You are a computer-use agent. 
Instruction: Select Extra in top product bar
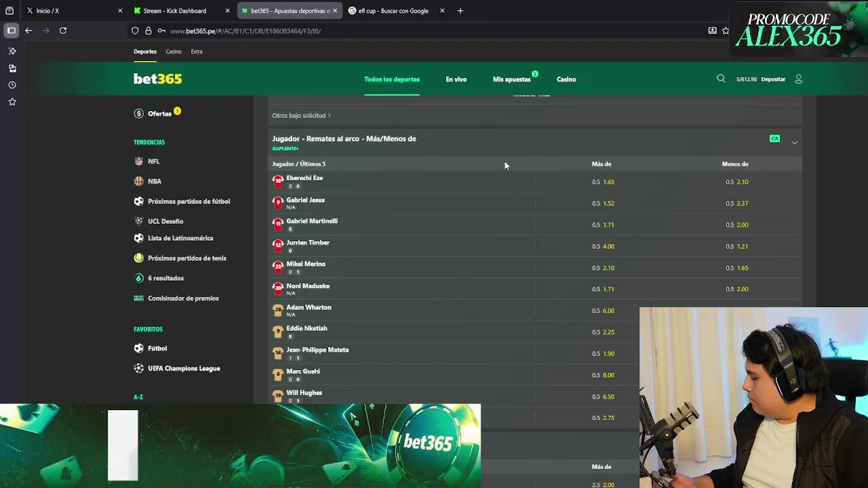197,52
